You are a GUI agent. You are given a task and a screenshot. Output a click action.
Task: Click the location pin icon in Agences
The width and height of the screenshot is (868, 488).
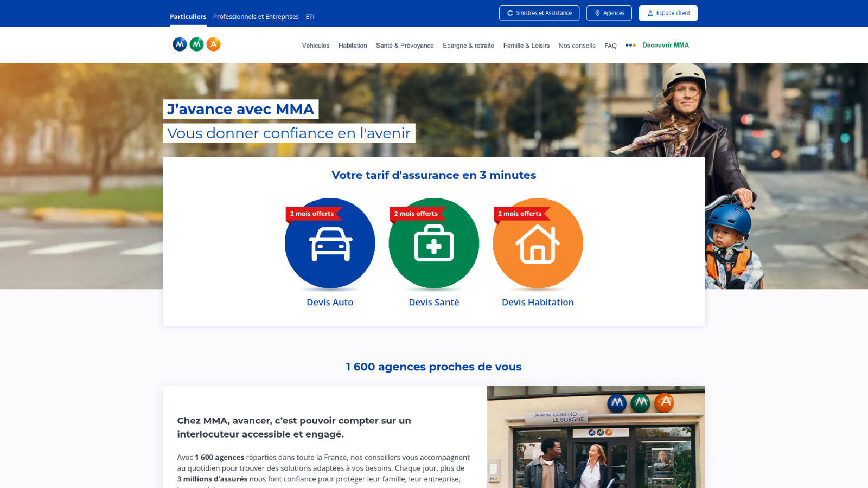click(597, 13)
